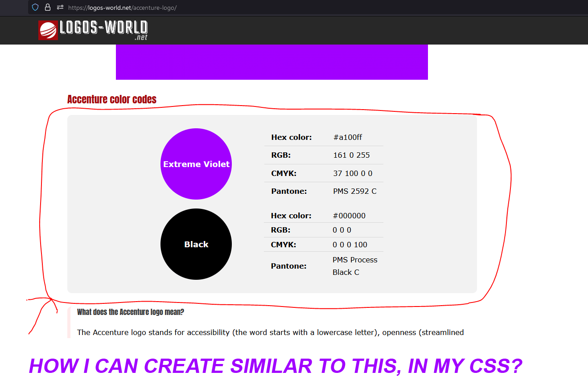The width and height of the screenshot is (588, 376).
Task: Click 'What does the Accenture logo mean?' heading
Action: 131,312
